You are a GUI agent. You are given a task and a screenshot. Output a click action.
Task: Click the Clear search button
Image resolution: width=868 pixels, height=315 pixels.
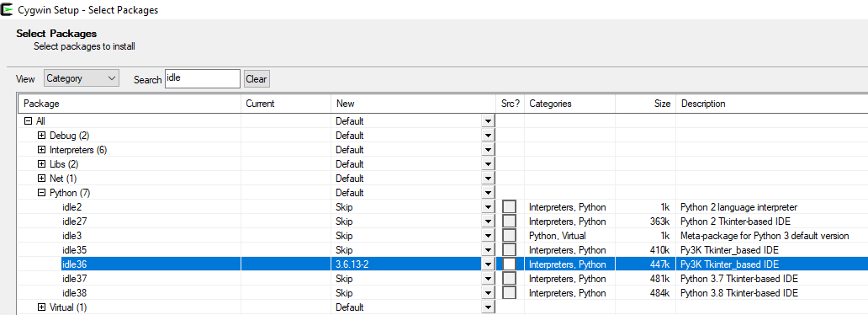(257, 79)
